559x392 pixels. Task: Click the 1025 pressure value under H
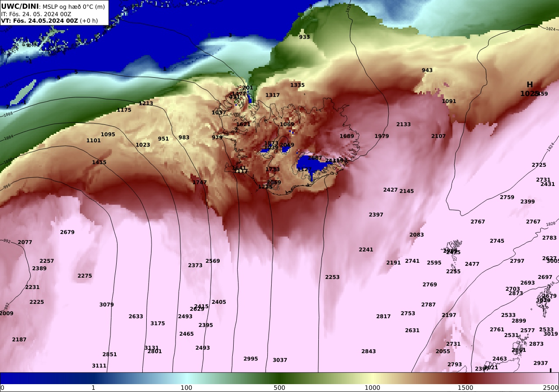[x=528, y=93]
